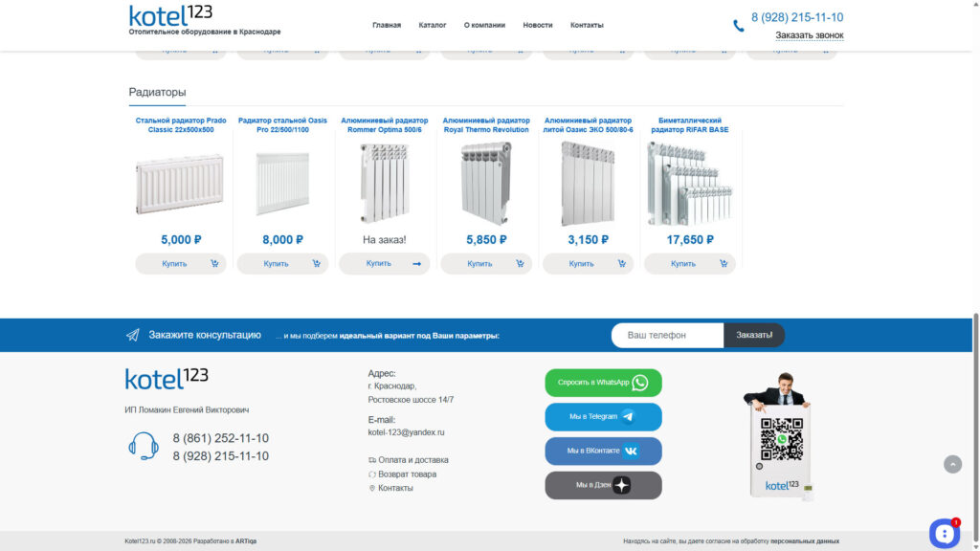Open О компании in navigation

click(x=484, y=25)
